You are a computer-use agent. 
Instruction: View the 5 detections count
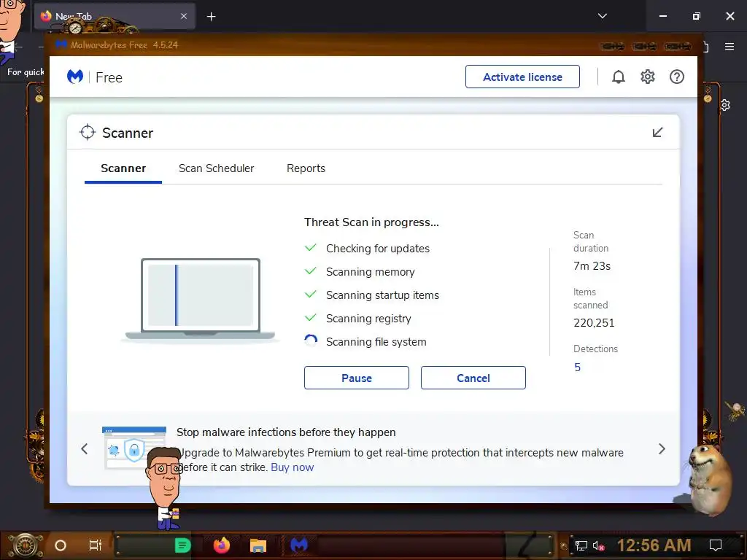pos(577,367)
